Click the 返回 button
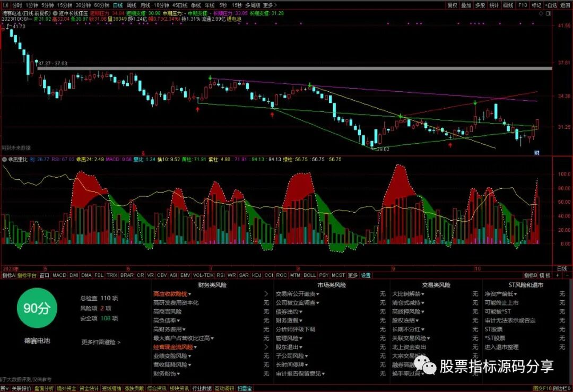573x392 pixels. (x=565, y=5)
